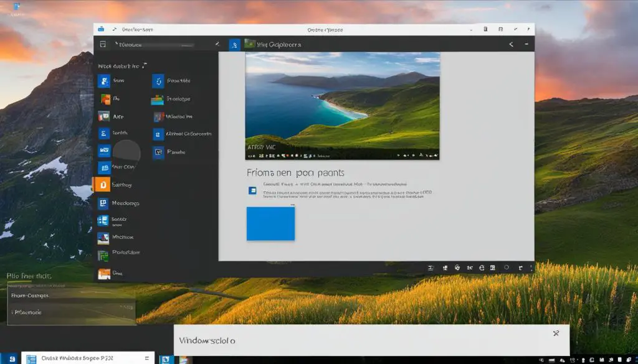Click the Frioma nen poa paants heading

tap(295, 172)
